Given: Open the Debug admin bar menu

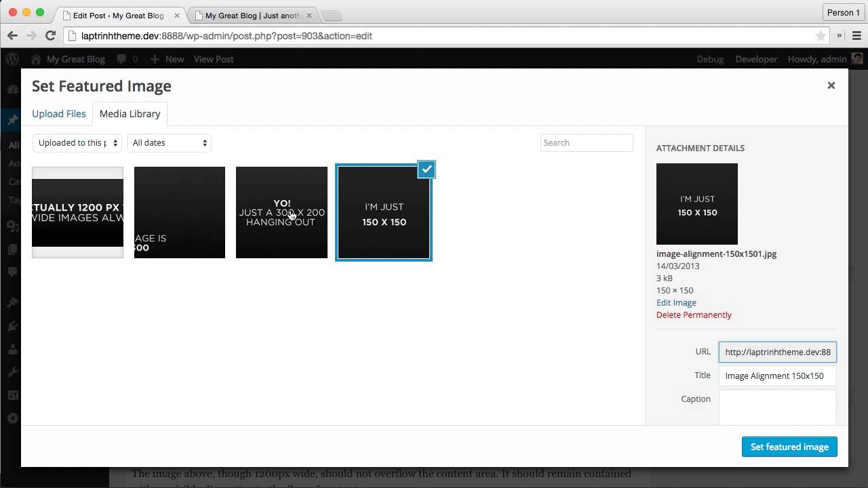Looking at the screenshot, I should [710, 59].
